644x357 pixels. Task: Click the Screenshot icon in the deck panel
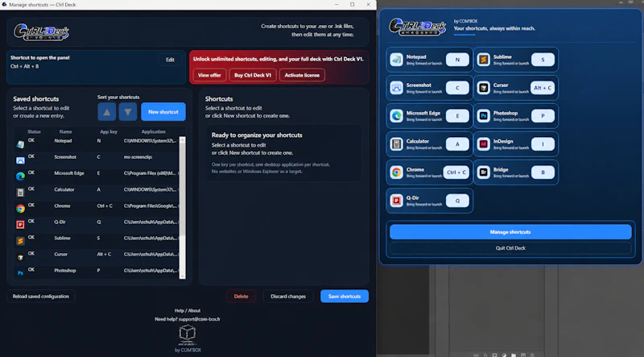click(x=396, y=88)
